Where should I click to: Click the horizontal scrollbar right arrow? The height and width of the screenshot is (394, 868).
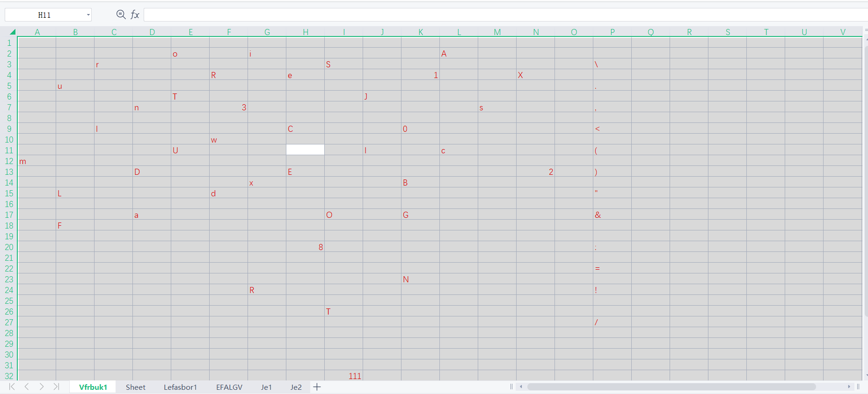[x=849, y=387]
